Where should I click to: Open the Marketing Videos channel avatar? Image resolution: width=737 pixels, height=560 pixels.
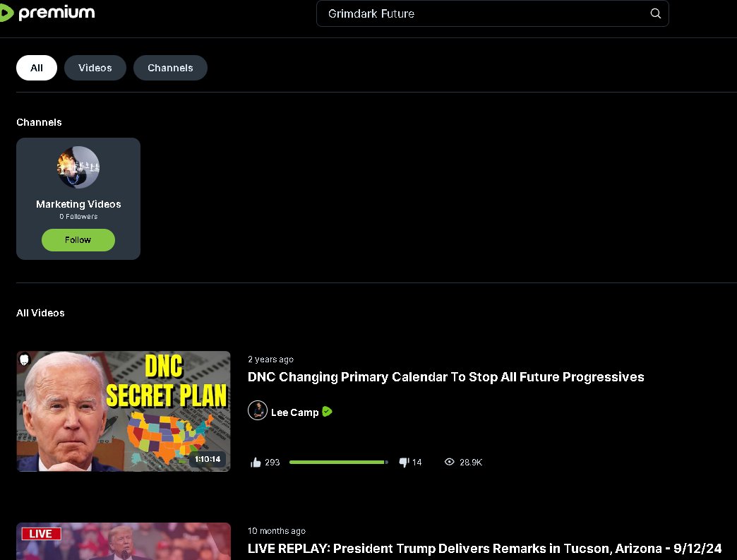78,167
